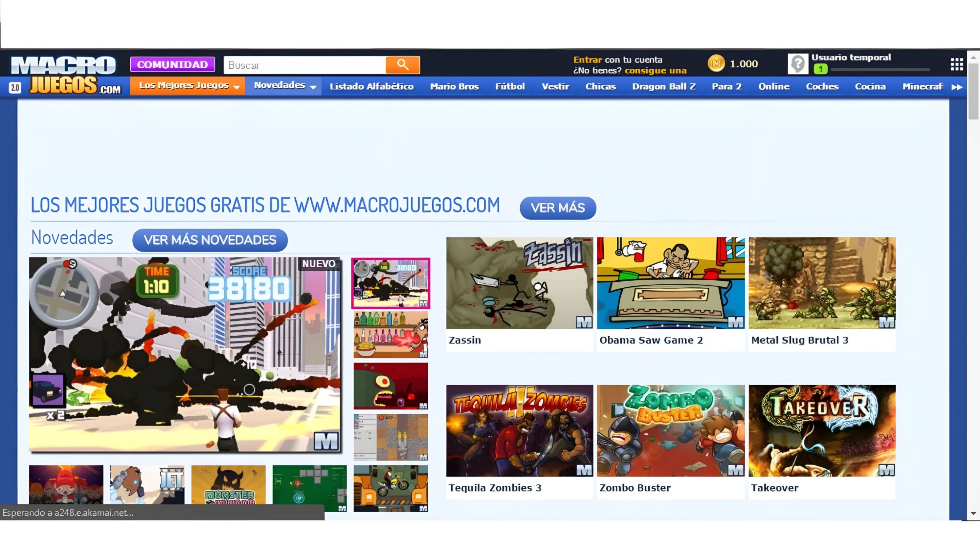Open the Coches category
The image size is (980, 551).
pos(822,87)
